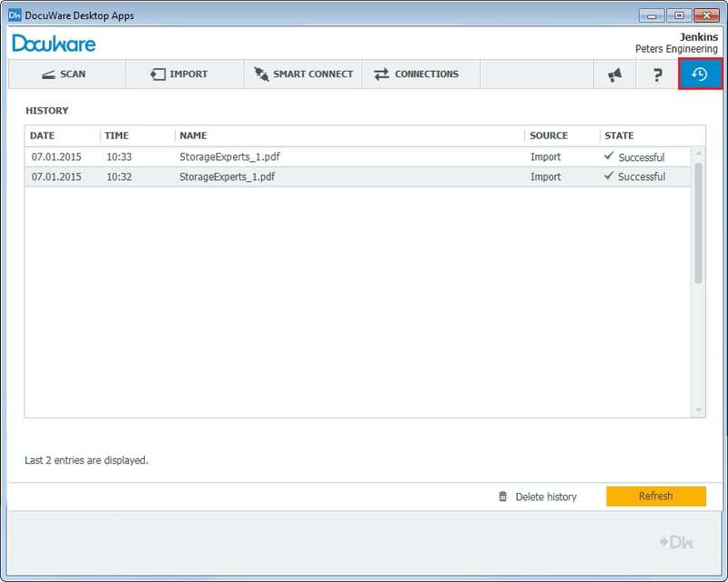Select the 10:33 StorageExperts_1.pdf entry
728x582 pixels.
tap(227, 157)
